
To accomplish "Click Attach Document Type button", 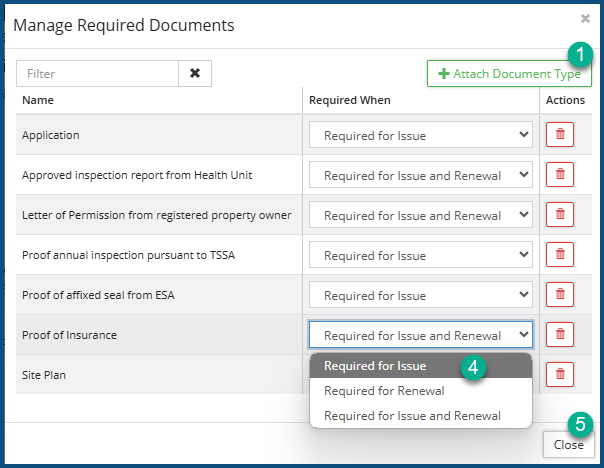I will tap(509, 74).
